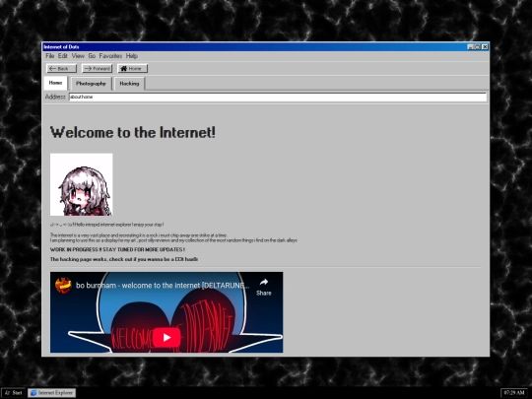The width and height of the screenshot is (532, 399).
Task: Click the 'WORK IN PROGRESS' notice text
Action: tap(117, 249)
